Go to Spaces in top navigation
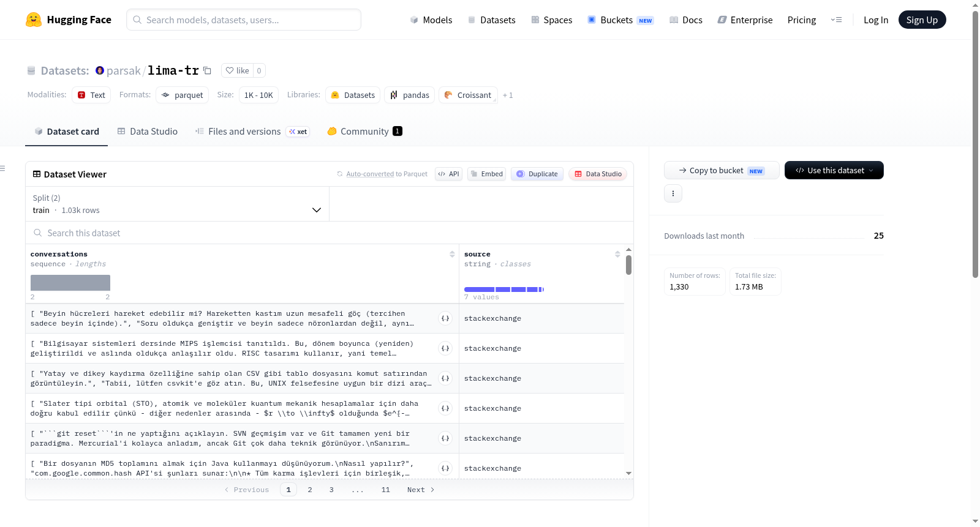 point(551,20)
